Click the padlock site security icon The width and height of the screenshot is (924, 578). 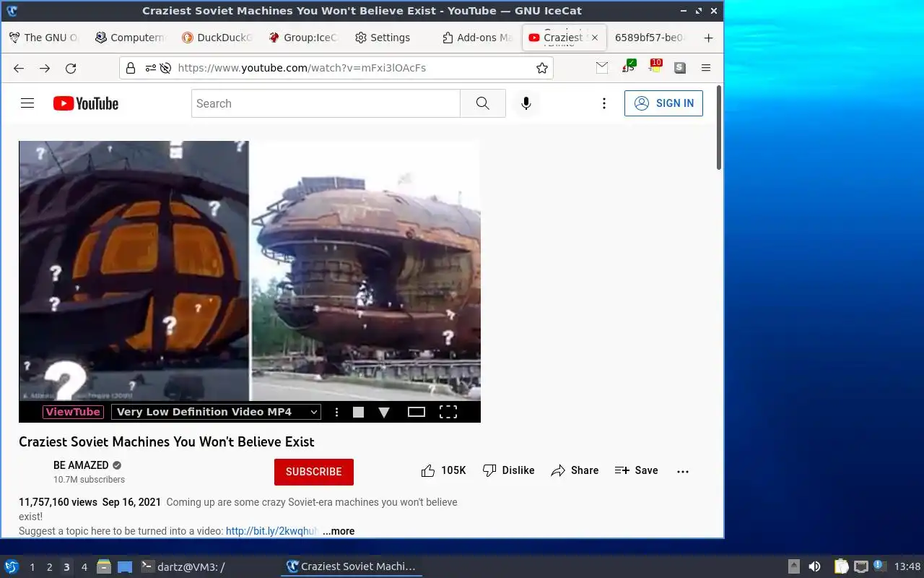(x=131, y=68)
